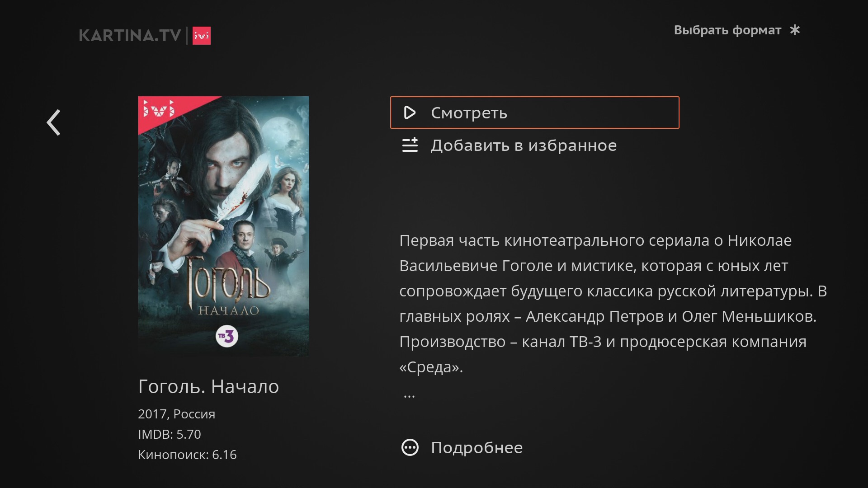Click the 2017, Россия info line
The width and height of the screenshot is (868, 488).
coord(176,414)
